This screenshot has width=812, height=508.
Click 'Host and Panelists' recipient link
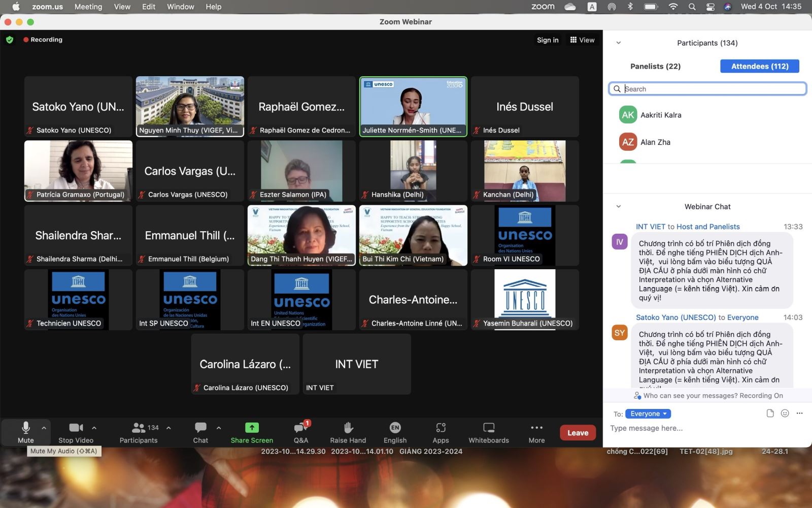708,227
